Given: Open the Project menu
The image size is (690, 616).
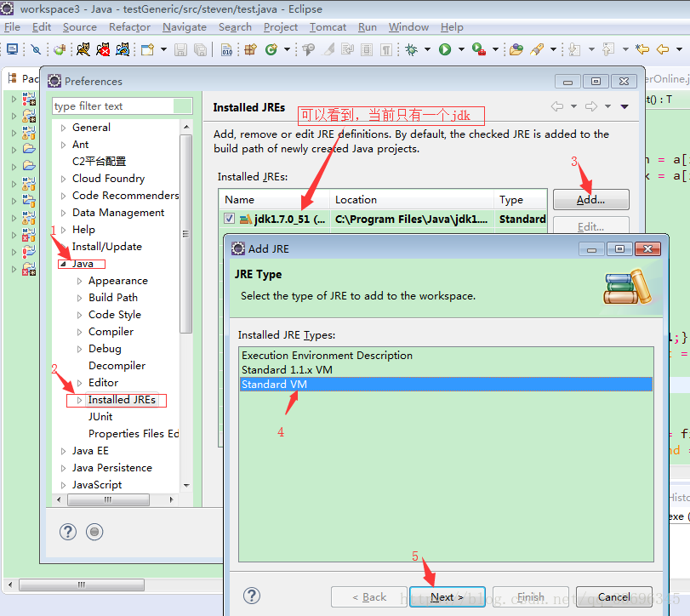Looking at the screenshot, I should click(x=281, y=27).
